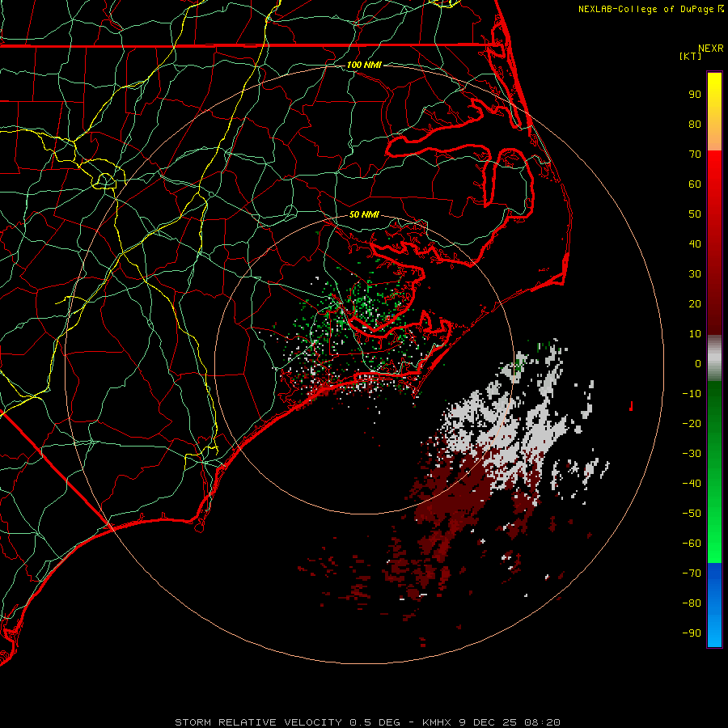The height and width of the screenshot is (728, 728).
Task: Click the -40 value on the velocity scale
Action: [692, 484]
